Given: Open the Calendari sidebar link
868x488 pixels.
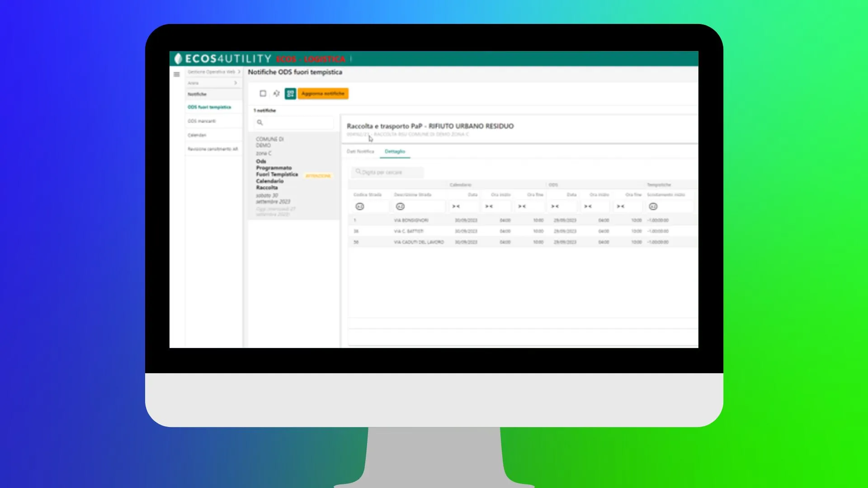Looking at the screenshot, I should click(x=197, y=135).
